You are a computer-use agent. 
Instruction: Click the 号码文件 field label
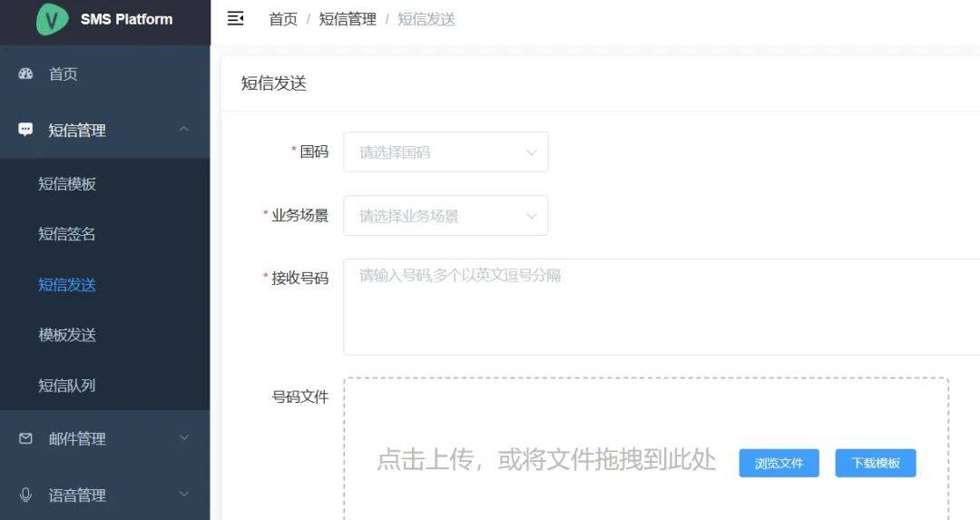pos(300,397)
